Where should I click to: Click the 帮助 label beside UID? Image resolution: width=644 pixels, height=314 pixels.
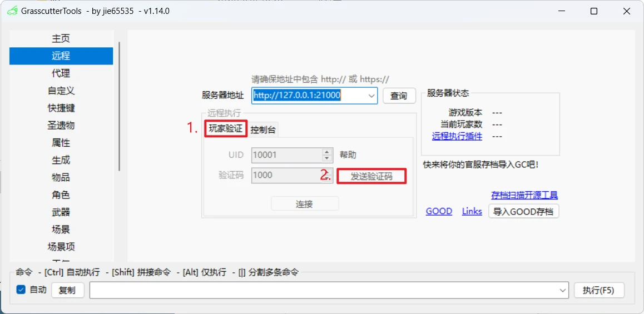348,155
